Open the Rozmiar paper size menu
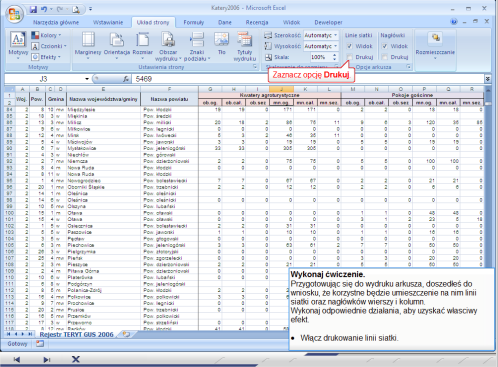Viewport: 498px width, 367px height. click(x=143, y=46)
